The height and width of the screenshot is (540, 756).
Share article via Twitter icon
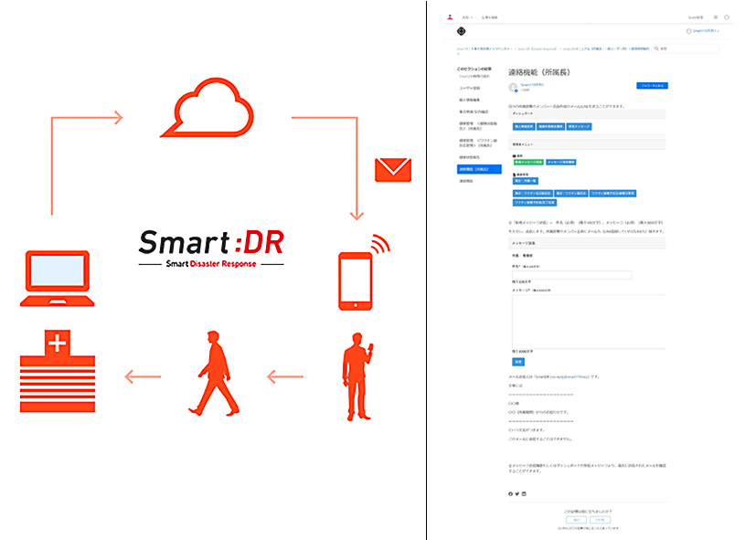coord(517,493)
